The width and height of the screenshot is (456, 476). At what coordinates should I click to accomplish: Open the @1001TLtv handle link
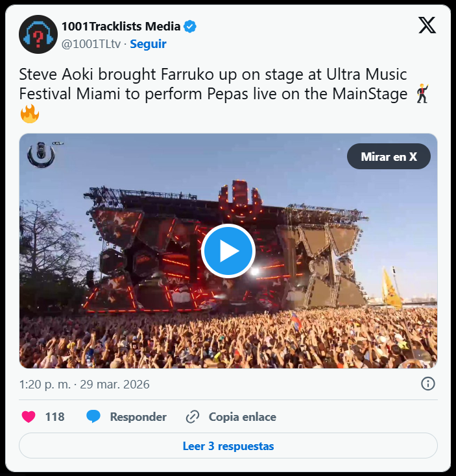coord(91,44)
